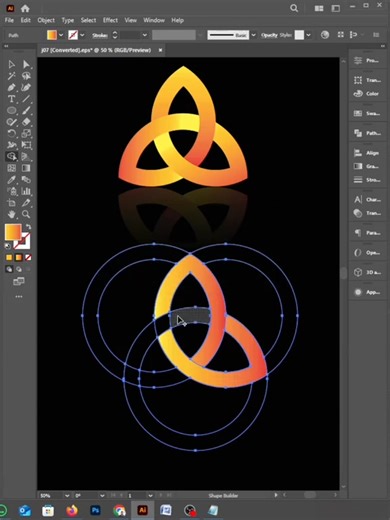Screen dimensions: 390x520
Task: Select the Lasso tool
Action: click(x=26, y=76)
